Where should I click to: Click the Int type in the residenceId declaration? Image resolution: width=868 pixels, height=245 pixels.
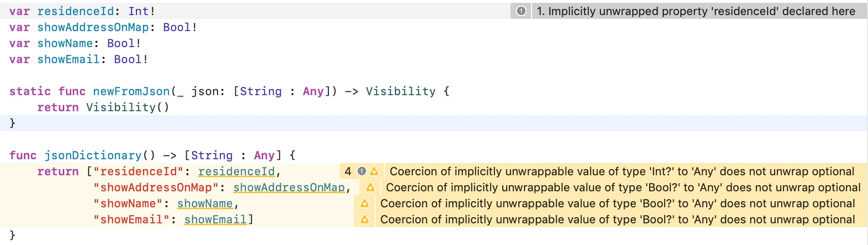pos(139,11)
